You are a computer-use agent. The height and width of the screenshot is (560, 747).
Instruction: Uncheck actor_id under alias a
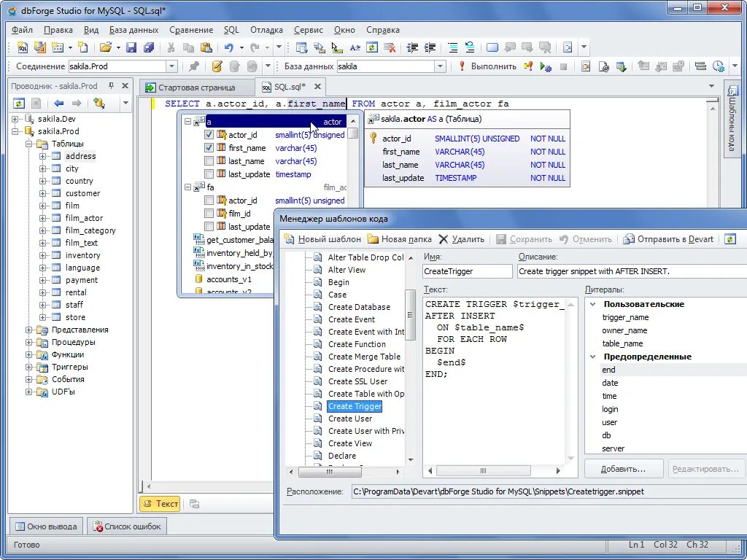click(x=209, y=135)
